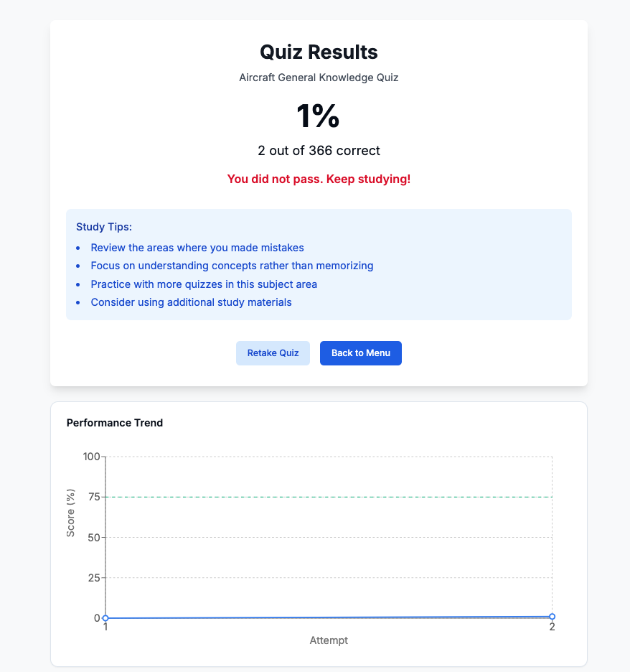
Task: Click the tip about additional study materials
Action: click(191, 302)
